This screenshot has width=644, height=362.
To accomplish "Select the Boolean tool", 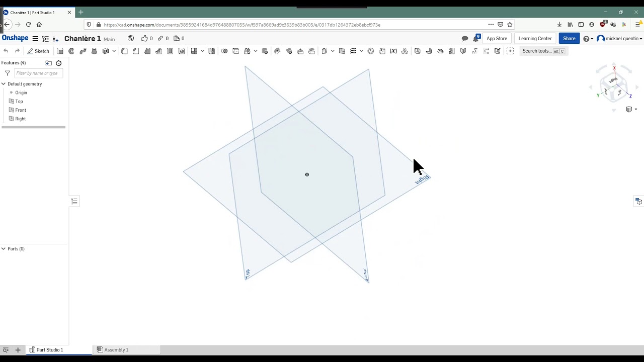I will 224,51.
